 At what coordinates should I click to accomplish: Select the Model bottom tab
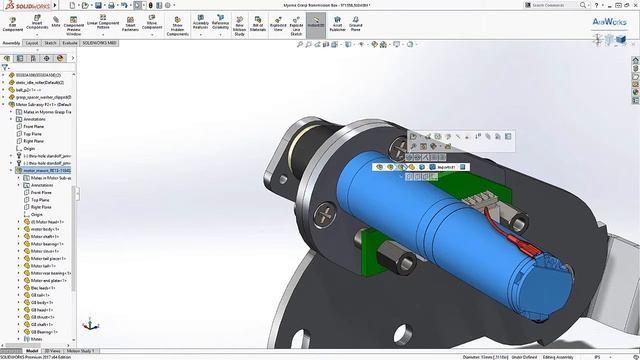tap(32, 351)
